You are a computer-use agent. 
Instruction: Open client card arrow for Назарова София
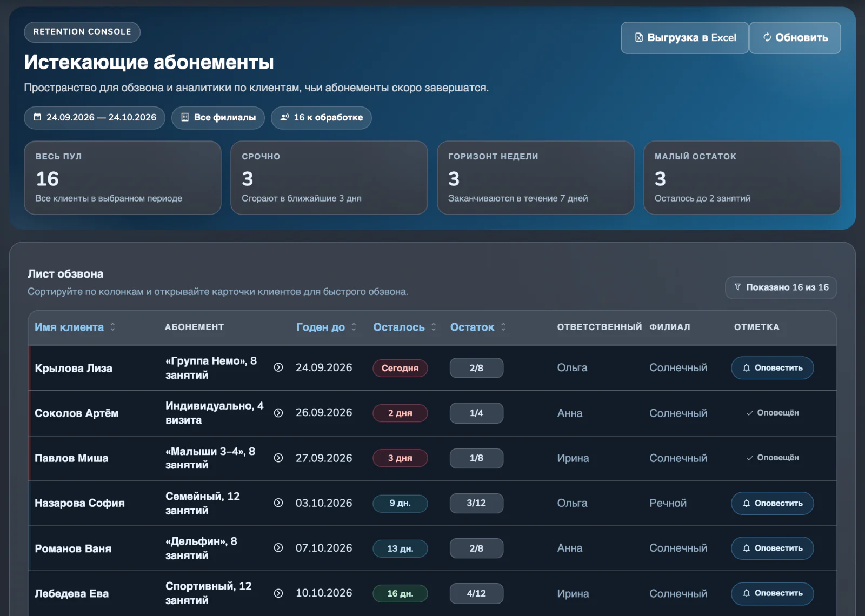coord(278,503)
